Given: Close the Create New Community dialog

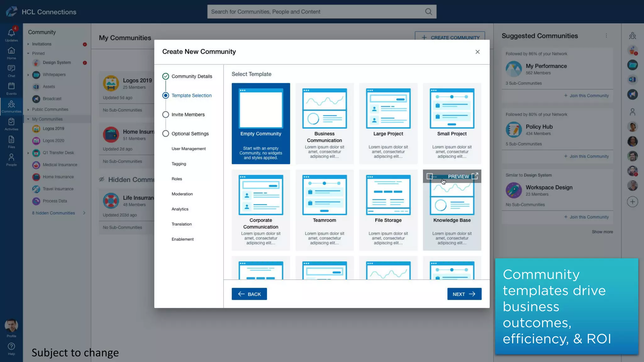Looking at the screenshot, I should (x=477, y=52).
